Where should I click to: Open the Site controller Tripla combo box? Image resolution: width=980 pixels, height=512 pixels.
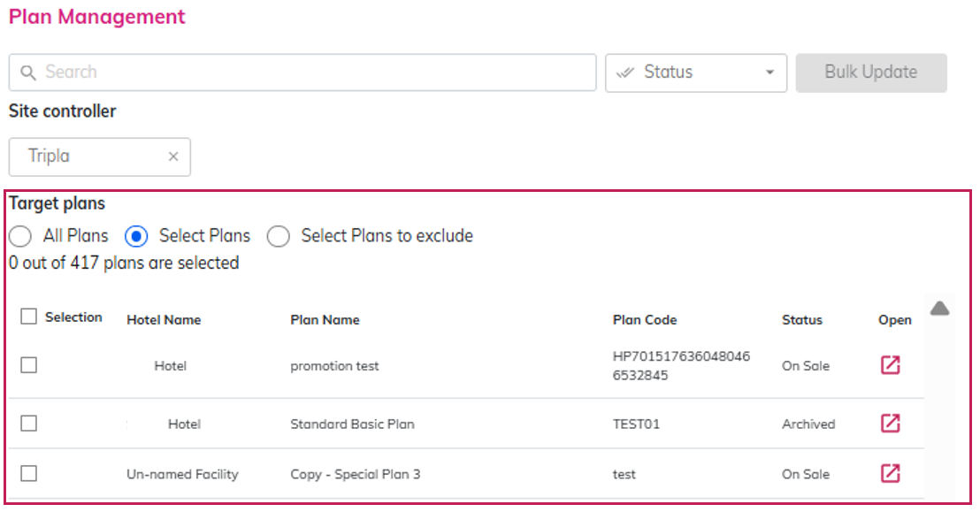[88, 157]
